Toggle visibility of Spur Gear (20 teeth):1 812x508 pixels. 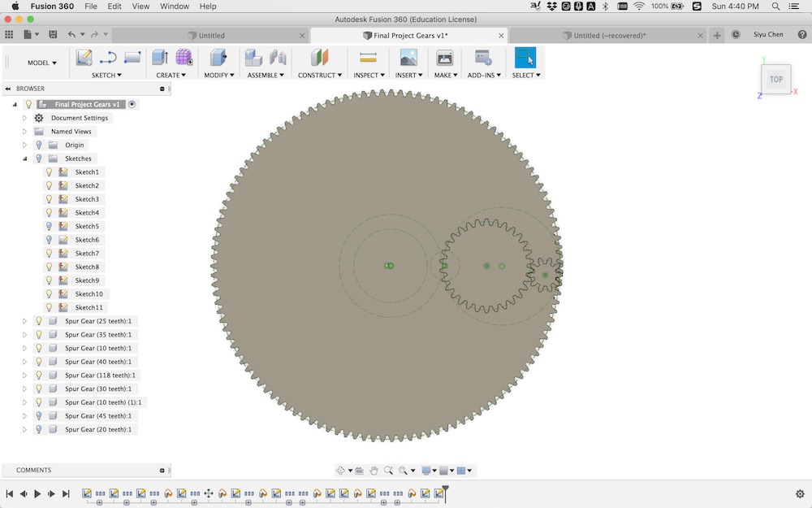39,429
